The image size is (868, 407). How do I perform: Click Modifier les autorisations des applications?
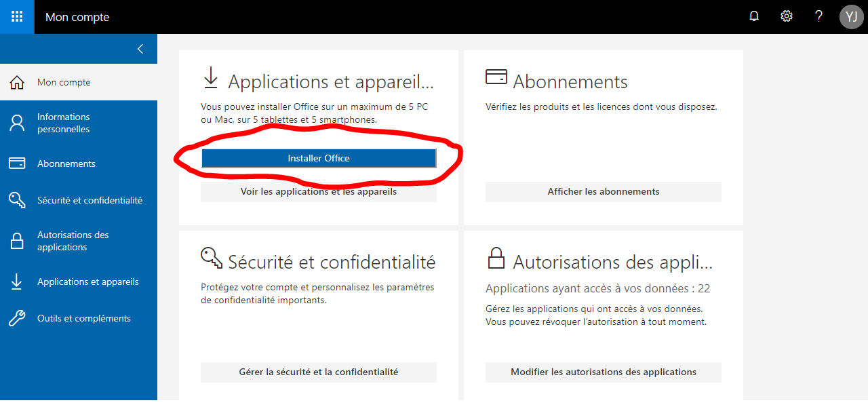(603, 372)
